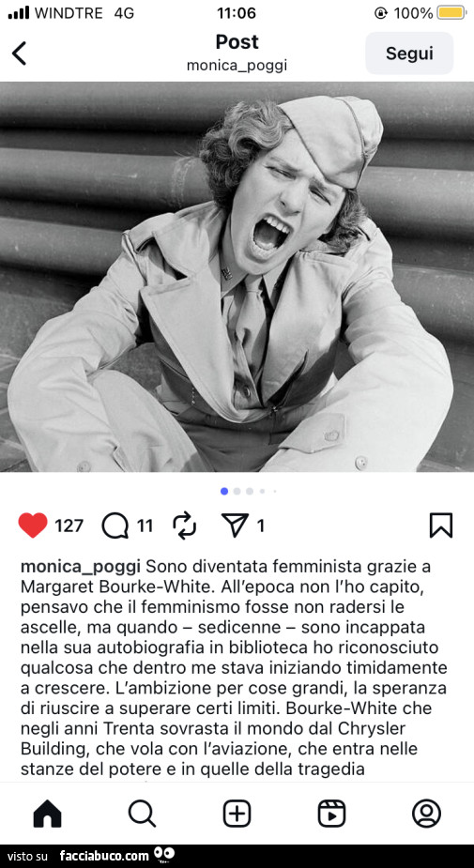Save post with bookmark icon
This screenshot has width=474, height=868.
(x=441, y=525)
